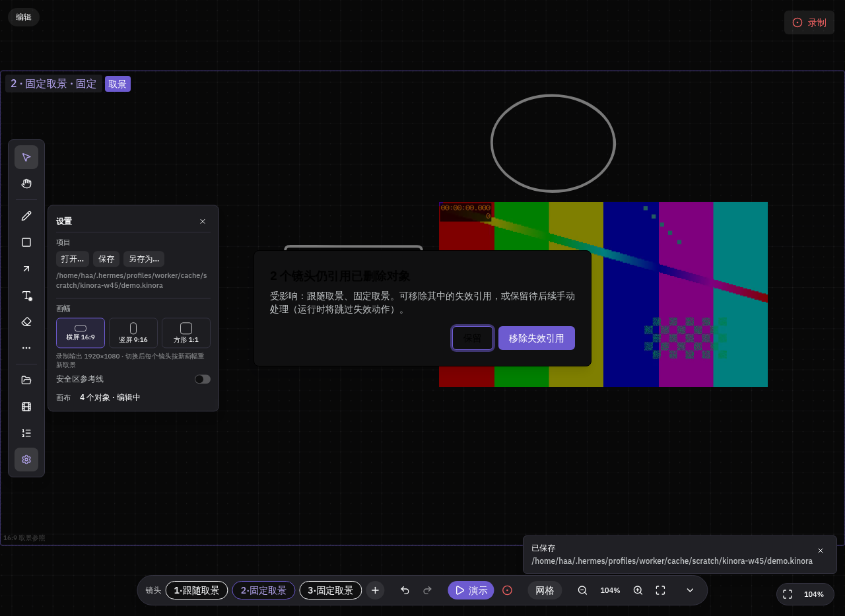
Task: Select the rectangle shape tool
Action: 26,242
